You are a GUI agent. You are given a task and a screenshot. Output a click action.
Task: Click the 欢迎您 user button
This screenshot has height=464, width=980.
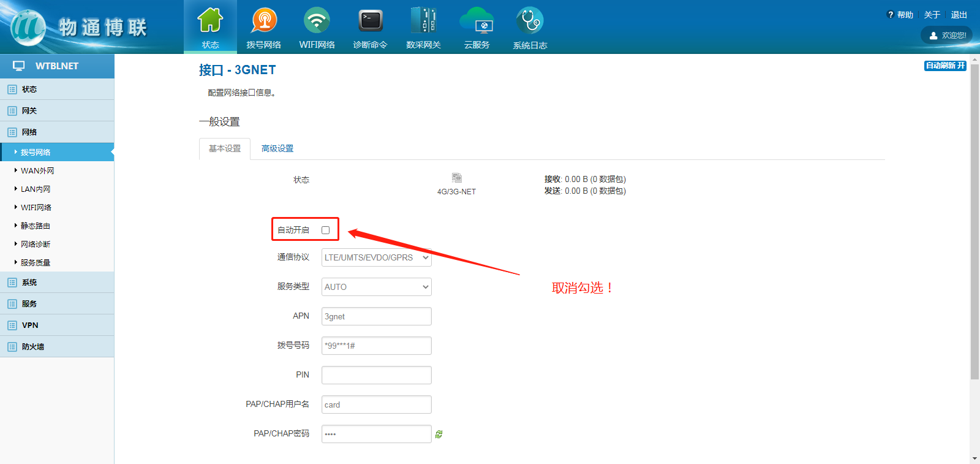point(947,36)
